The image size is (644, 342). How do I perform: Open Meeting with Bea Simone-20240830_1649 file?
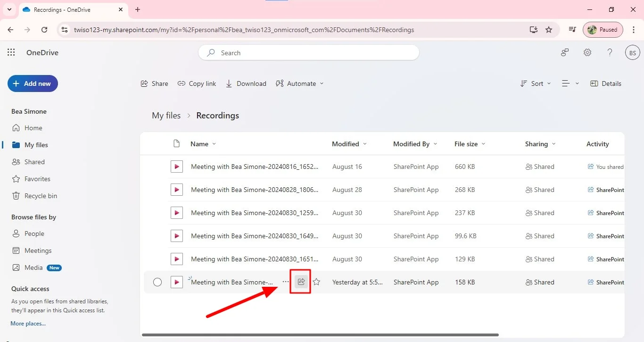click(255, 236)
